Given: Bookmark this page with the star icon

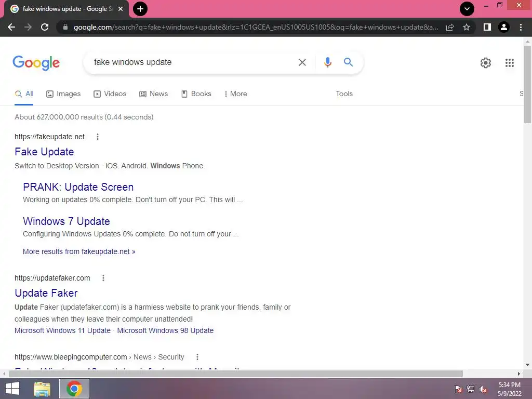Looking at the screenshot, I should click(x=467, y=27).
